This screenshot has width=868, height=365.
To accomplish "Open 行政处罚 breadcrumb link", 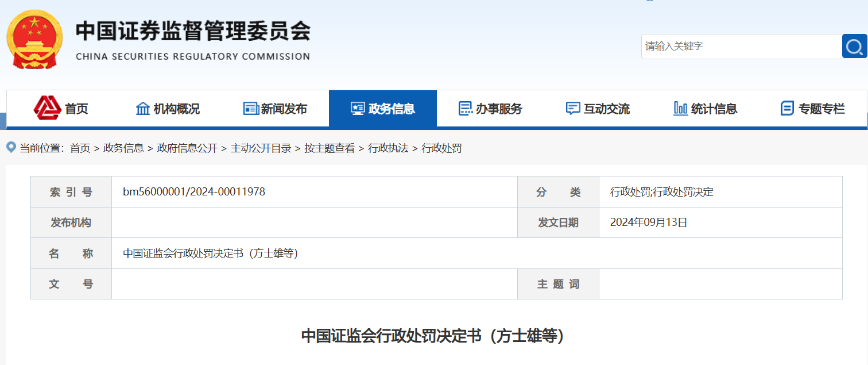I will pyautogui.click(x=442, y=148).
